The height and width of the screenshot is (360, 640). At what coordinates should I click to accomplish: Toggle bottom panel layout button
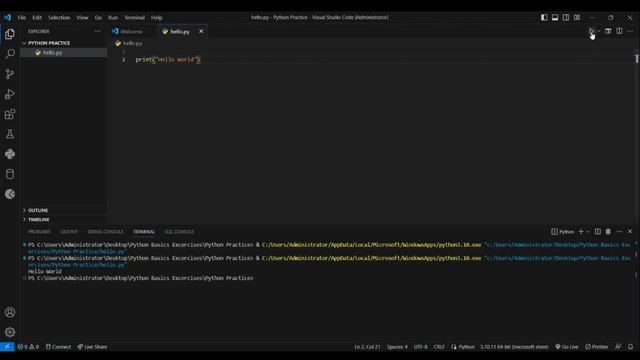(x=555, y=18)
